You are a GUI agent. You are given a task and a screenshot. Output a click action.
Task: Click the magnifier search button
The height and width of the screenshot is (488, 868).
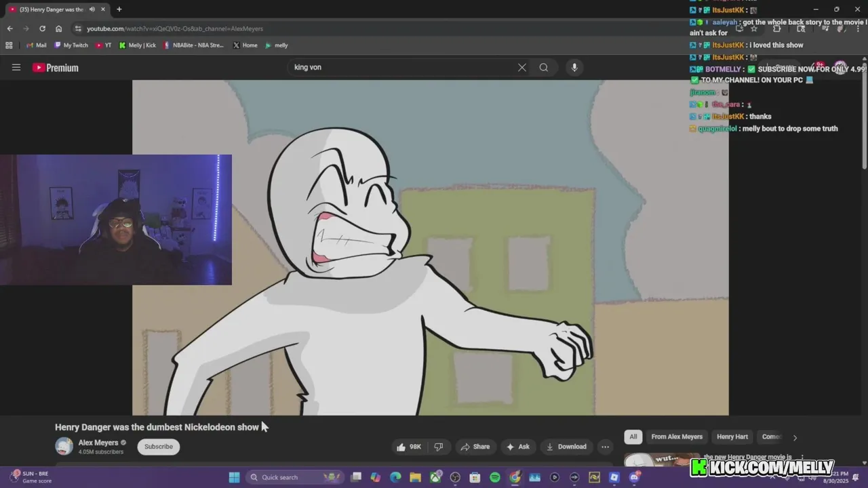coord(544,67)
